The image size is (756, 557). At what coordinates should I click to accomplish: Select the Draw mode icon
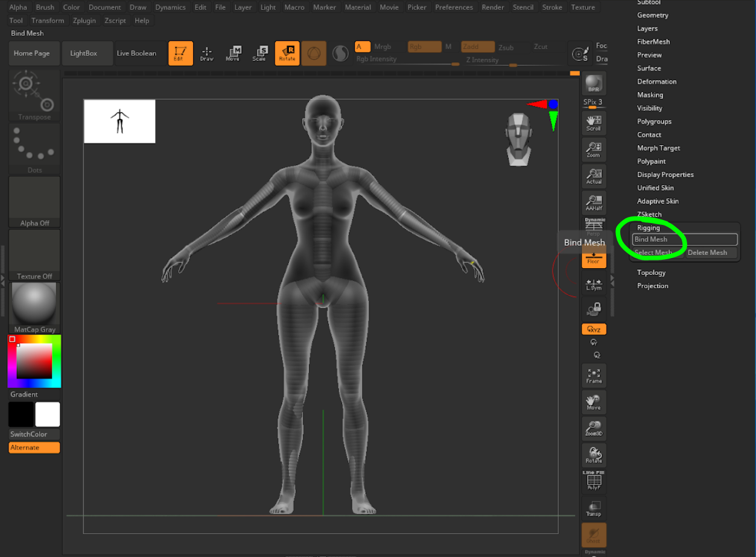click(207, 54)
